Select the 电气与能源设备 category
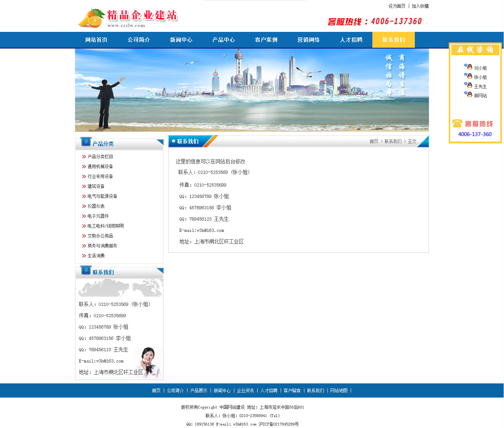The width and height of the screenshot is (504, 428). pos(102,196)
